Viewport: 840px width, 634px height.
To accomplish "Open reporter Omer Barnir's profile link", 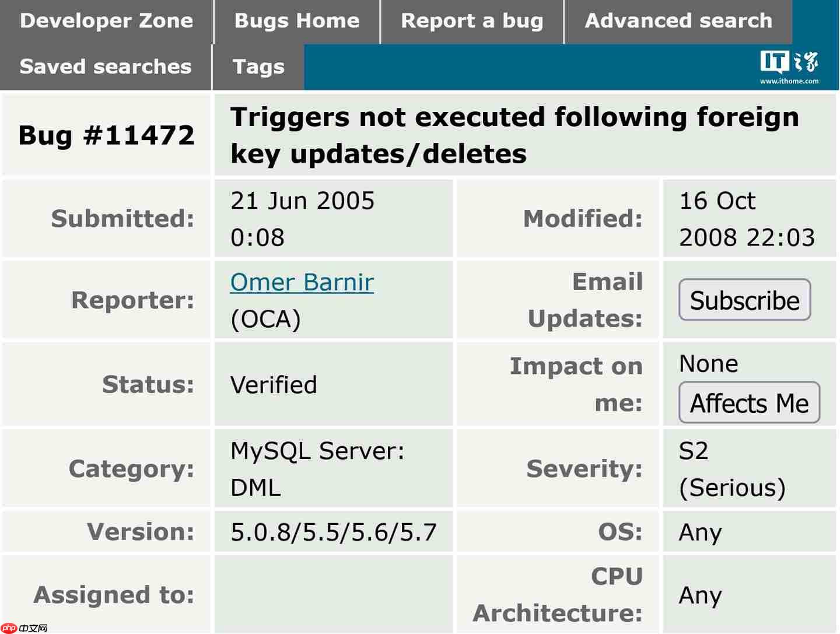I will 302,282.
